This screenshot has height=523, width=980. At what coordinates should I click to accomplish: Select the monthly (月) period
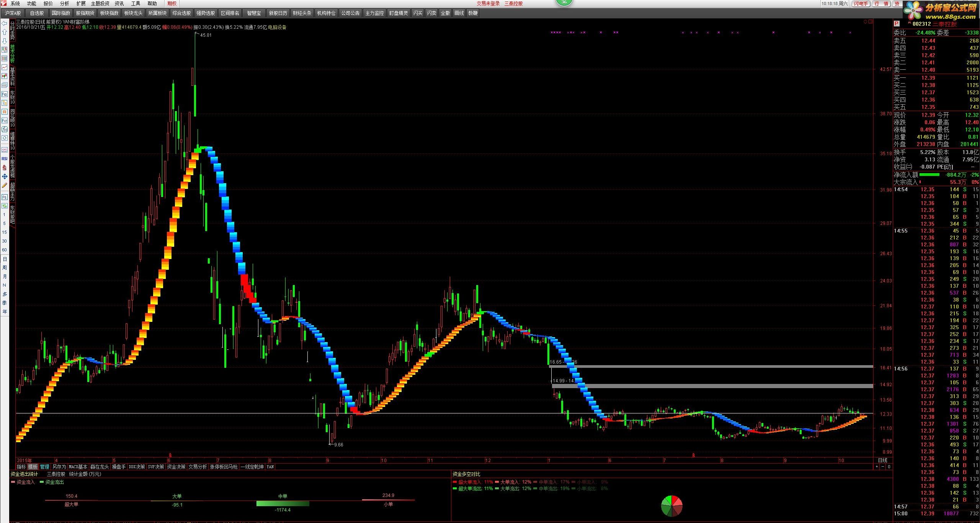pyautogui.click(x=5, y=277)
